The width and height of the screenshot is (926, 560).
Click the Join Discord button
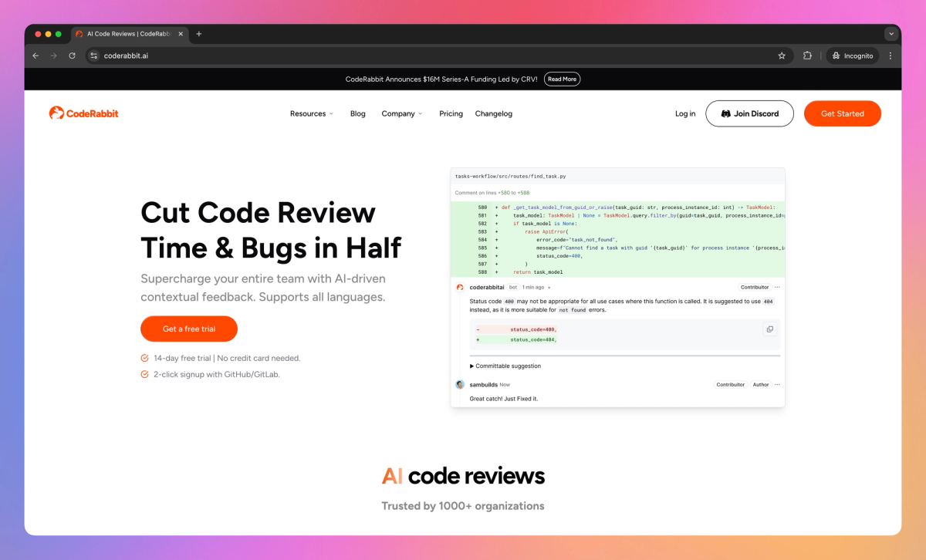click(749, 113)
